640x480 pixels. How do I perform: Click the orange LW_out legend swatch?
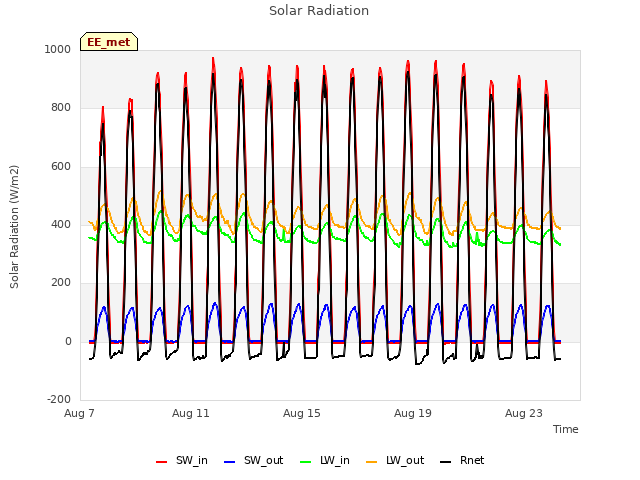[x=372, y=462]
